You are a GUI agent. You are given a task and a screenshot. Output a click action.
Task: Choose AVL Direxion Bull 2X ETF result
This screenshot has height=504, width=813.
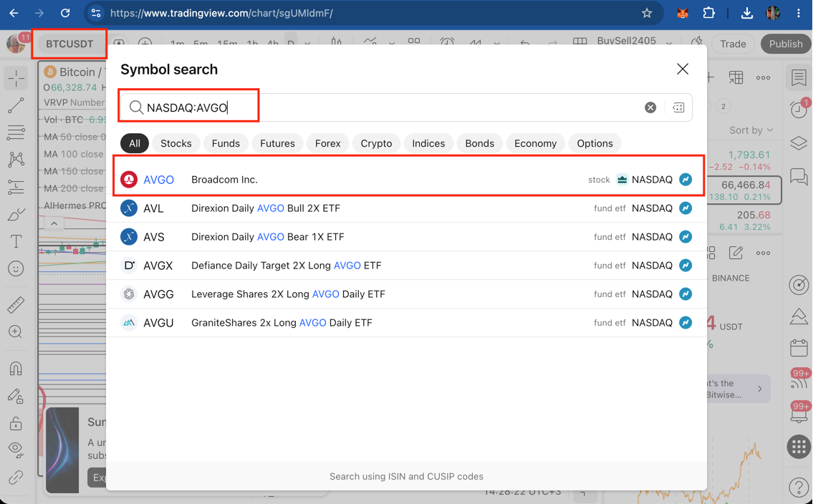407,208
